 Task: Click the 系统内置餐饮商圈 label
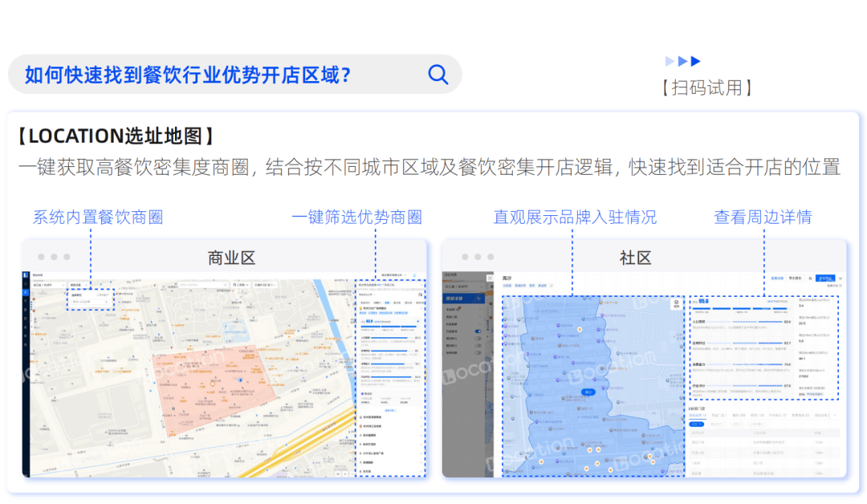[x=98, y=217]
